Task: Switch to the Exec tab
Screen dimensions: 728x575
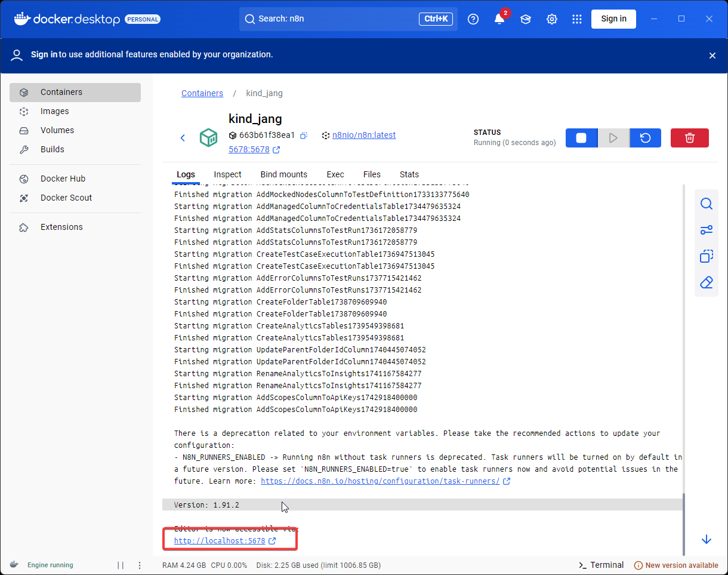Action: click(x=335, y=174)
